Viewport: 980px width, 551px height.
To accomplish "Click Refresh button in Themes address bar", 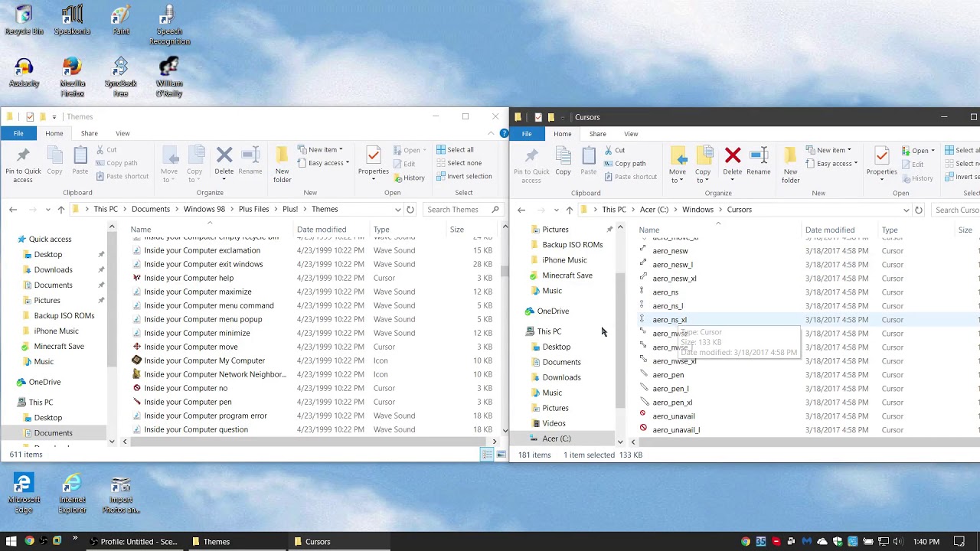I will [410, 209].
